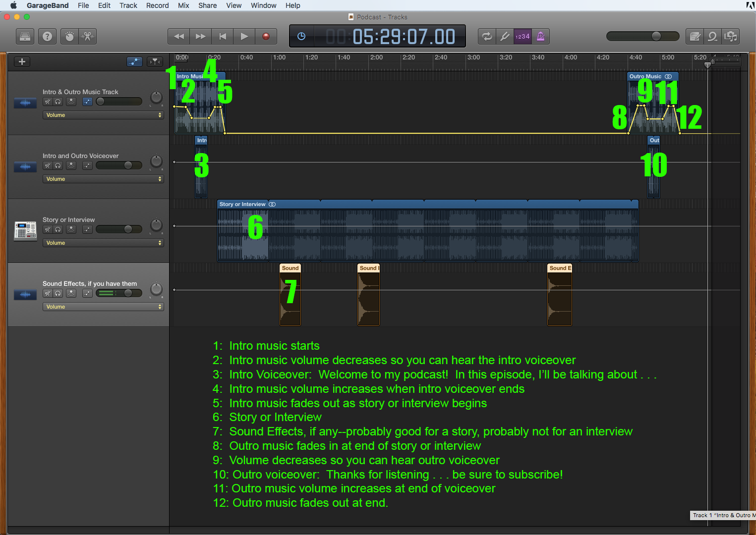Open the Window menu
The width and height of the screenshot is (756, 535).
pyautogui.click(x=264, y=5)
